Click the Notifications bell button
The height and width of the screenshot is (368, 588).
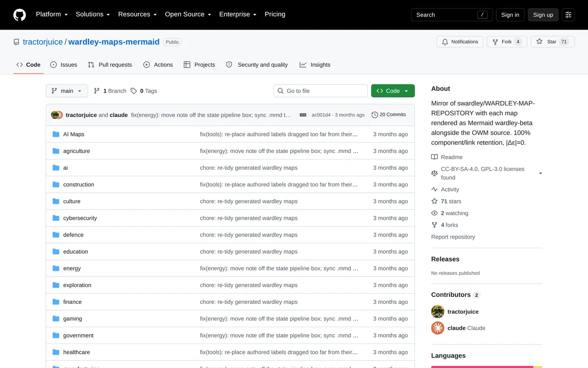(x=460, y=42)
